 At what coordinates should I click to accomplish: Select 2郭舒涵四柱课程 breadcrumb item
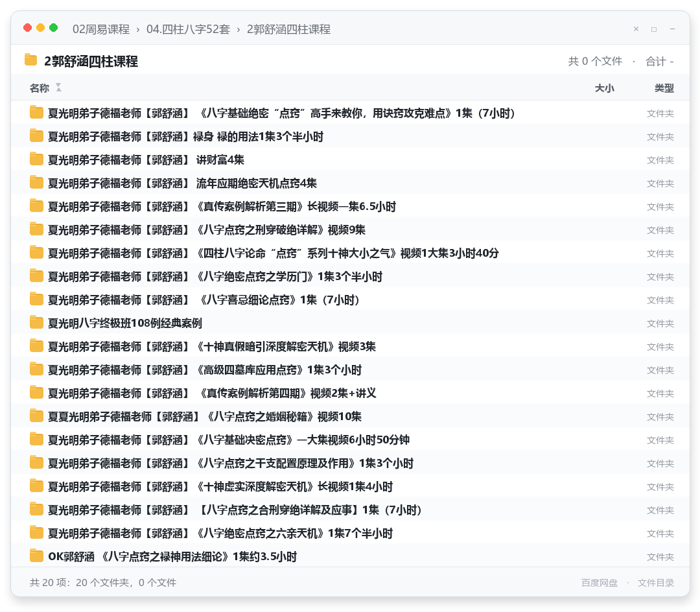click(289, 29)
